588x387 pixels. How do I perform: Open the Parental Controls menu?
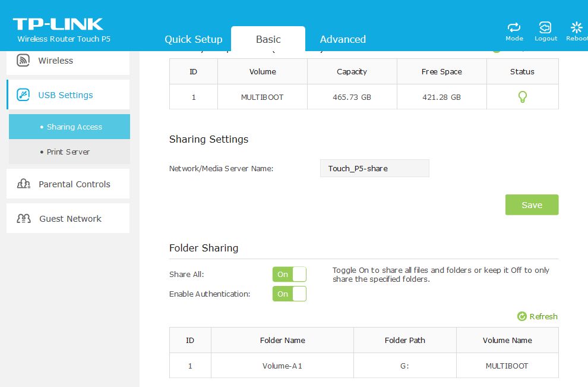coord(68,184)
